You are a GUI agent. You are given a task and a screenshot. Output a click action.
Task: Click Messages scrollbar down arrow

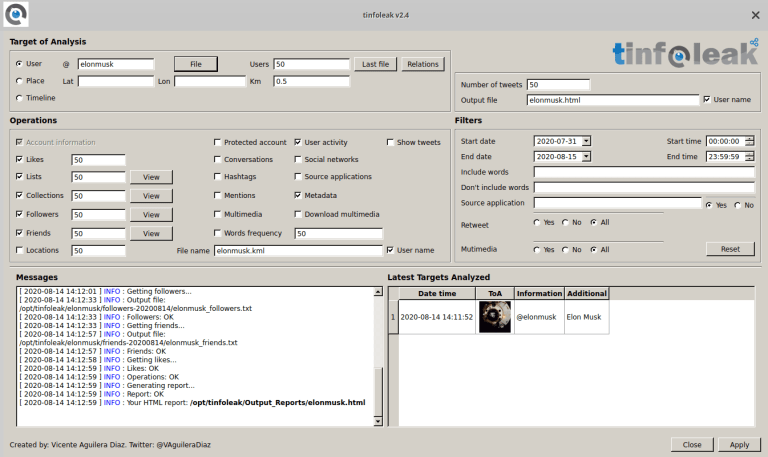click(x=378, y=421)
